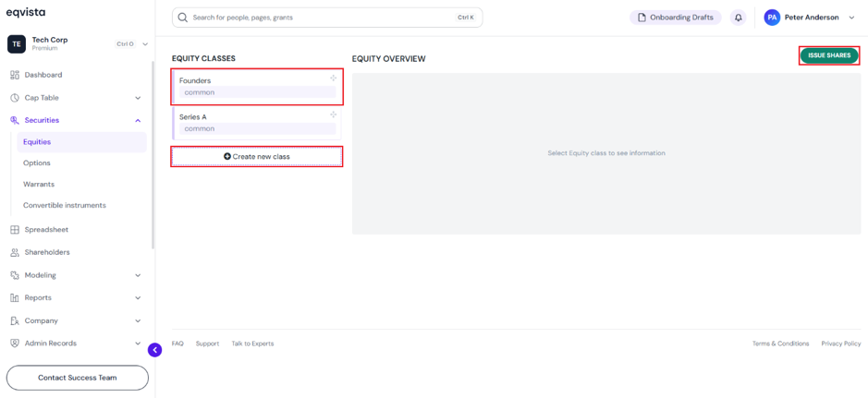This screenshot has width=868, height=398.
Task: Expand the Cap Table chevron
Action: [x=138, y=98]
